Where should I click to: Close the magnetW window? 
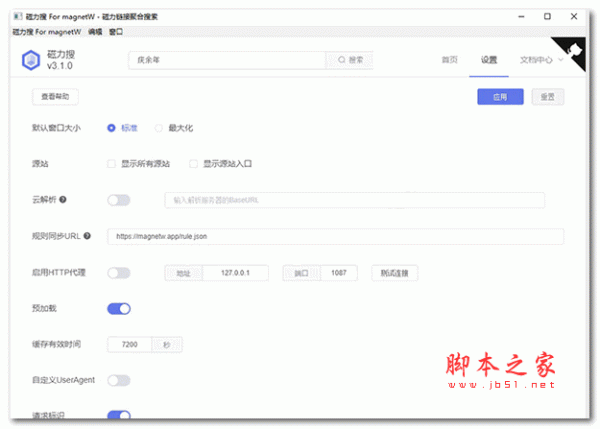(x=574, y=16)
